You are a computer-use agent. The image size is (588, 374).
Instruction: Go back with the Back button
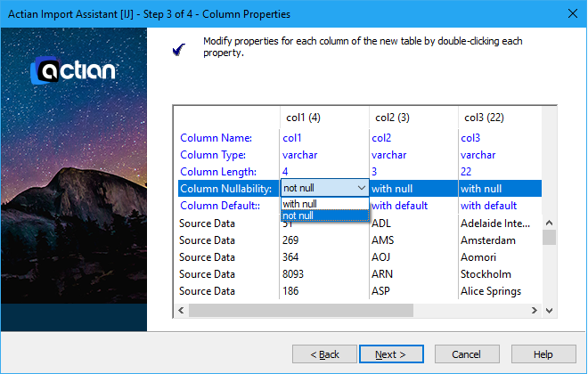324,354
